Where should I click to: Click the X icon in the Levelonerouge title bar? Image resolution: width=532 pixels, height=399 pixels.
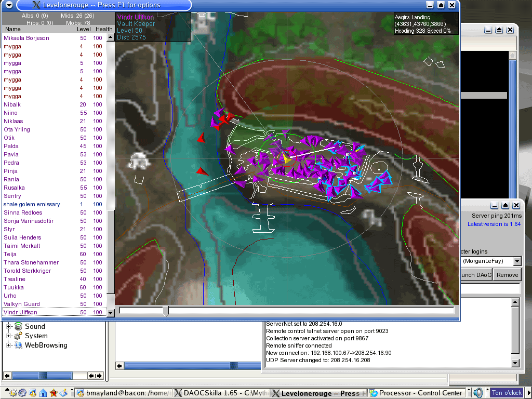(x=36, y=5)
